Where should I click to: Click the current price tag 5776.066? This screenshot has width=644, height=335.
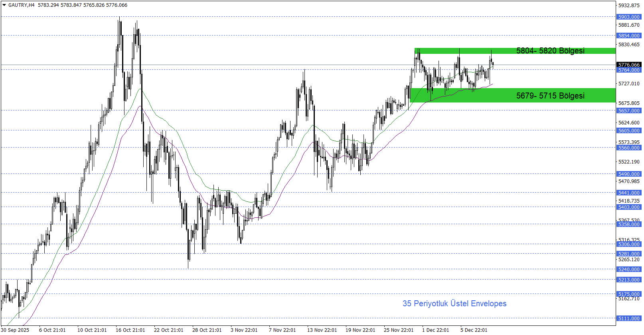click(x=629, y=65)
